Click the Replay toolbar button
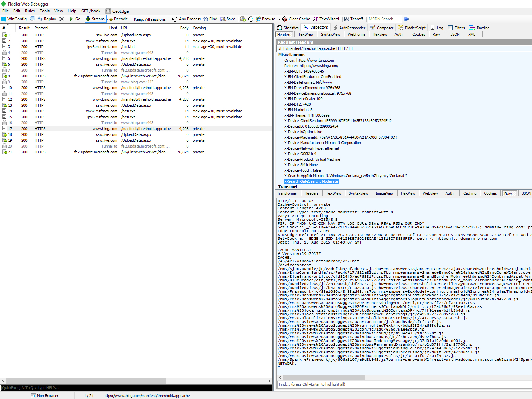Viewport: 532px width, 399px height. click(x=47, y=19)
